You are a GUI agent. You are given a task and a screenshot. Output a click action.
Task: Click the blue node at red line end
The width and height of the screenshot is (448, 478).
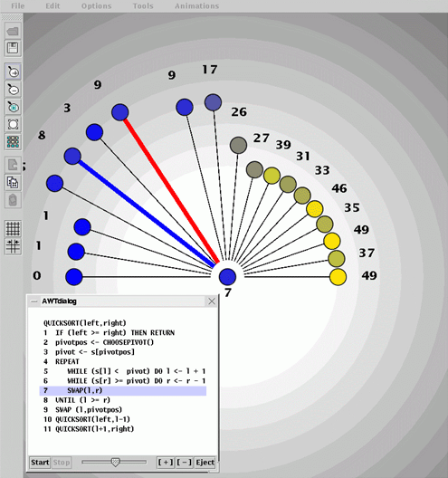pyautogui.click(x=120, y=112)
